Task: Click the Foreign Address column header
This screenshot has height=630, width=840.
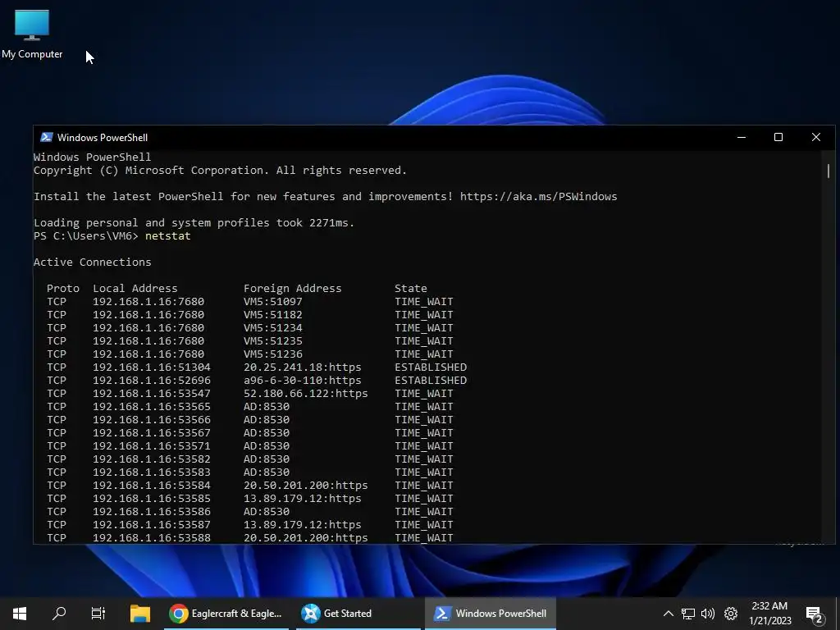Action: (x=293, y=288)
